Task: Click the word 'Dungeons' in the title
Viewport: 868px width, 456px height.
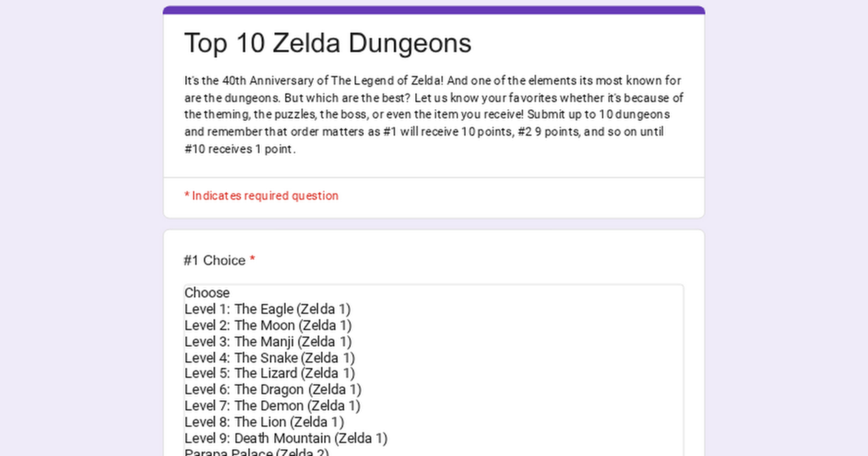Action: [410, 43]
